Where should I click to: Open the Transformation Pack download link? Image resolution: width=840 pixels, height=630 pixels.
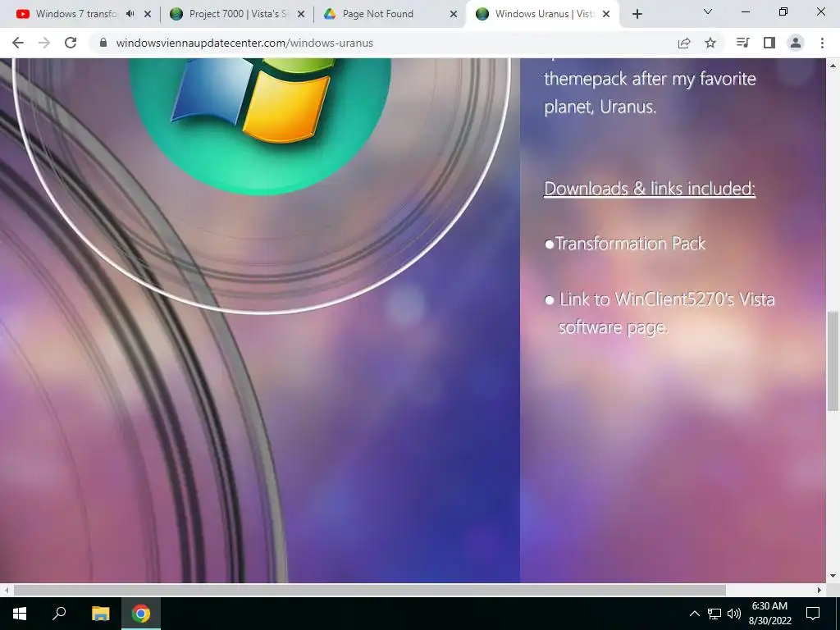click(630, 244)
